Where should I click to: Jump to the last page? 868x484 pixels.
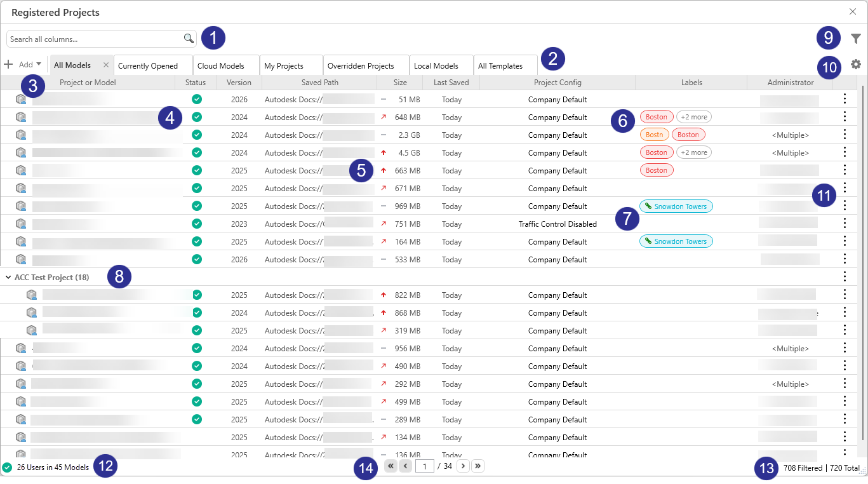478,466
